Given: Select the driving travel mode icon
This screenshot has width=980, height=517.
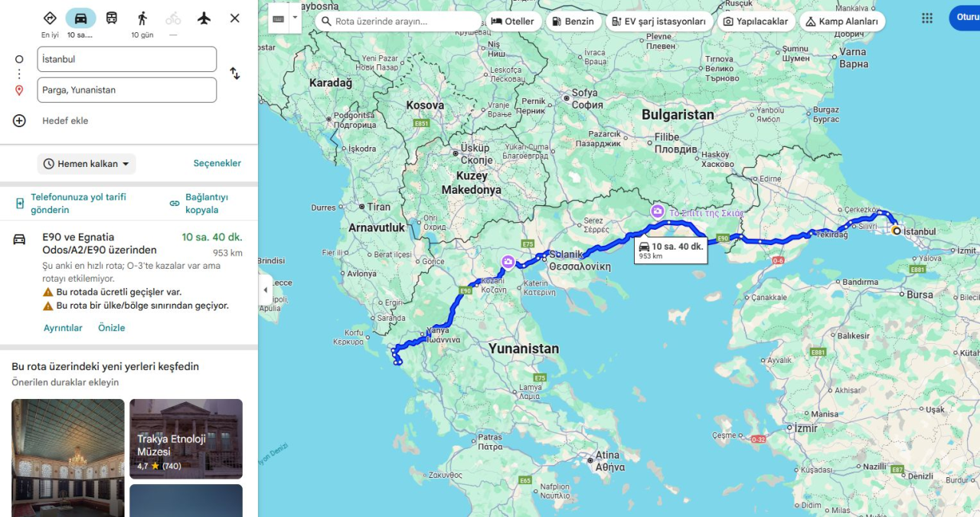Looking at the screenshot, I should [80, 18].
